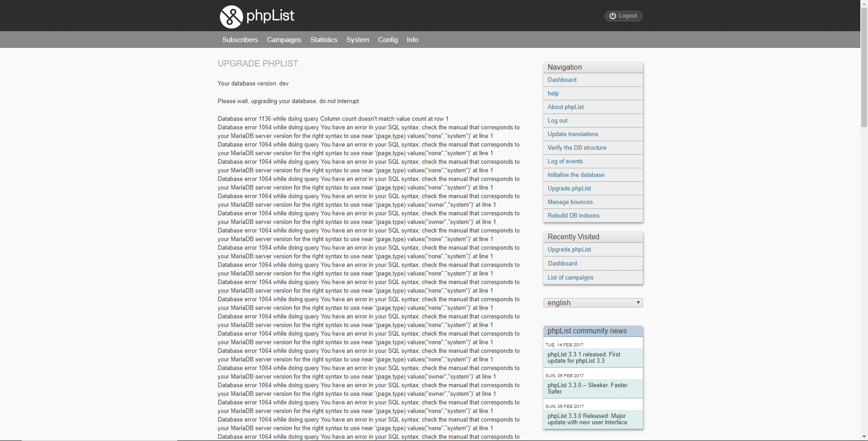Open Manage bounces link
The image size is (868, 441).
pyautogui.click(x=570, y=202)
